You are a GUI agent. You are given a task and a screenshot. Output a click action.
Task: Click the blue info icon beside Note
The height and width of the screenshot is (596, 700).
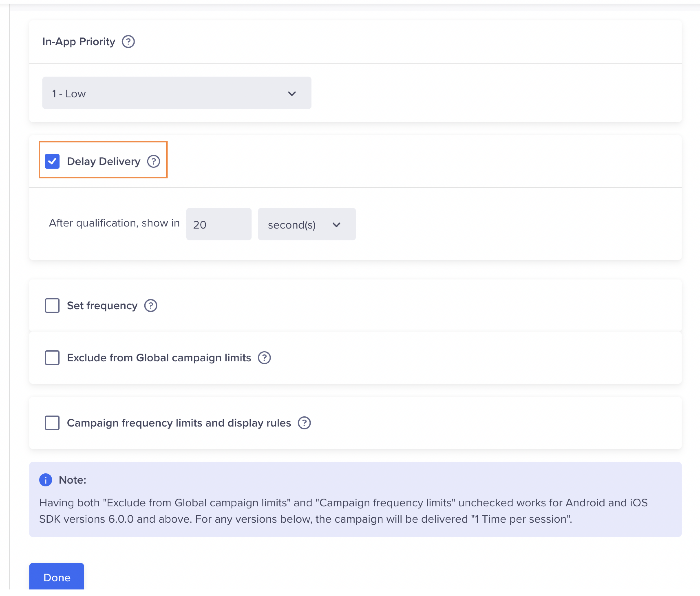46,480
